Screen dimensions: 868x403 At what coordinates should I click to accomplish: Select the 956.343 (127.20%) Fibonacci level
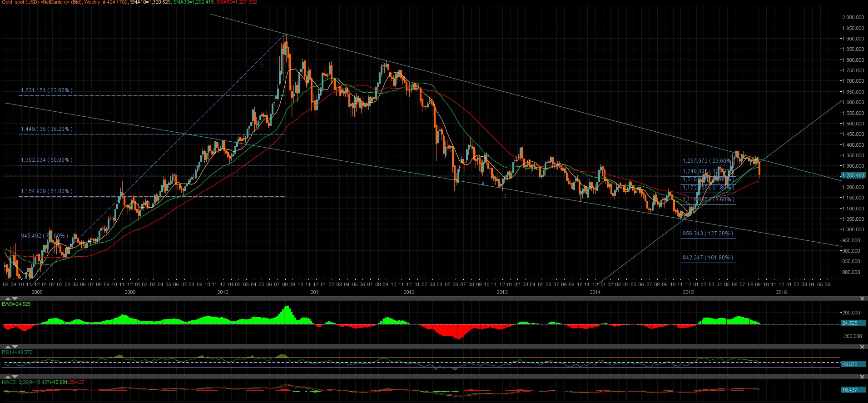coord(707,234)
